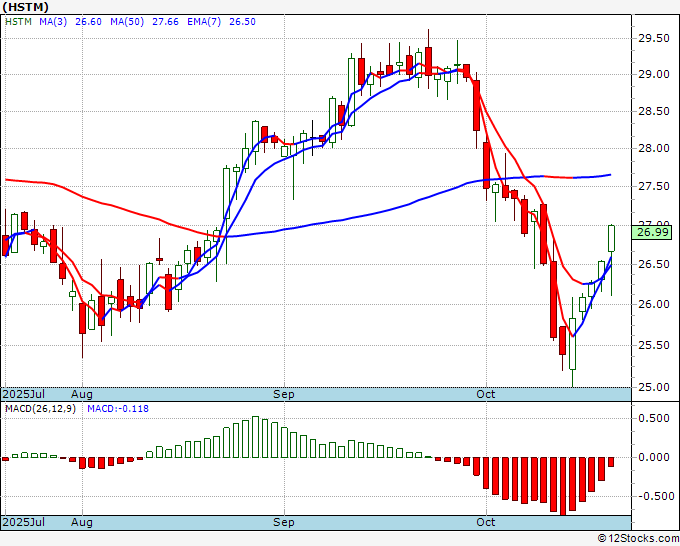Click the 29.50 price axis label
Viewport: 680px width, 546px height.
[654, 39]
